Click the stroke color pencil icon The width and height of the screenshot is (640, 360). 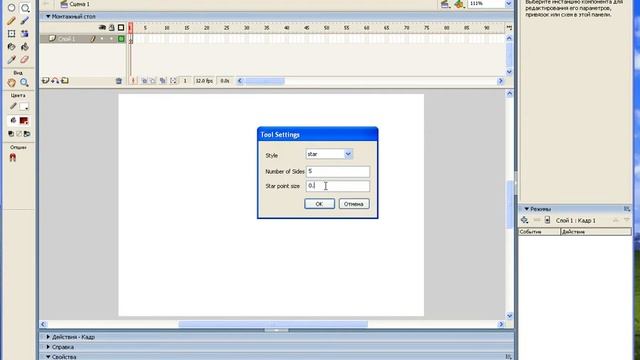click(13, 107)
